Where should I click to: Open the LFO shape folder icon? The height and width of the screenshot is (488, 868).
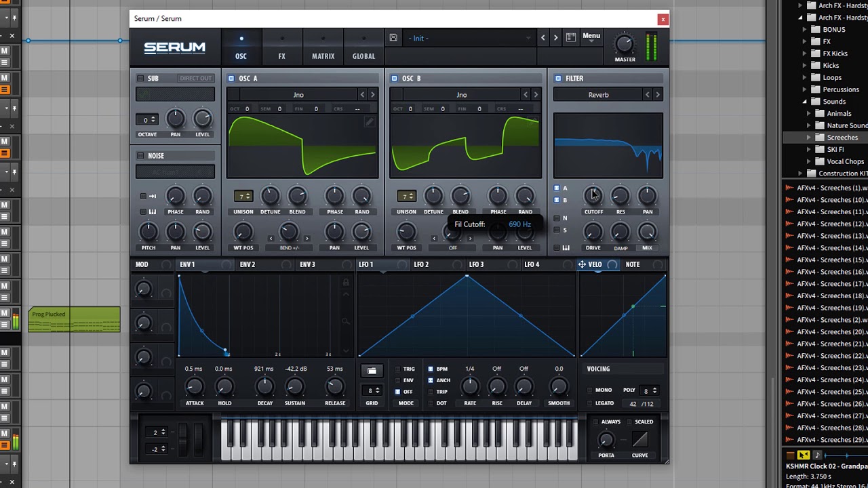click(x=372, y=371)
